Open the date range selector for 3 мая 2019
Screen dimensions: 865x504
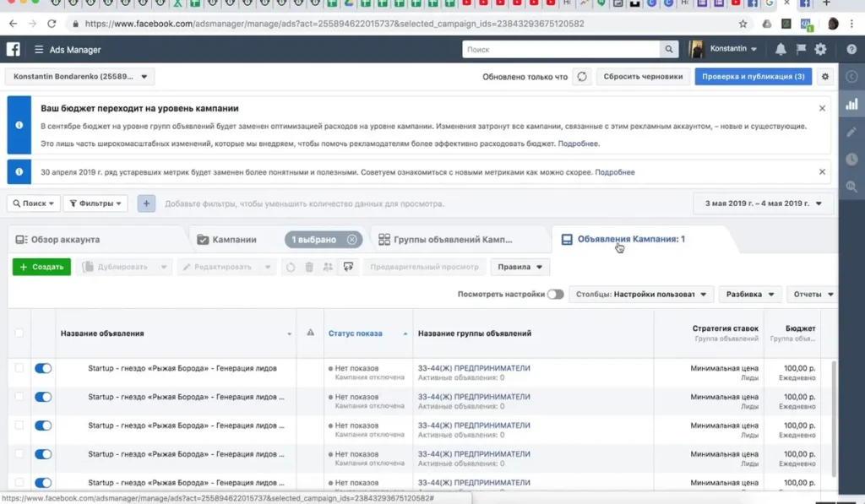[x=759, y=203]
